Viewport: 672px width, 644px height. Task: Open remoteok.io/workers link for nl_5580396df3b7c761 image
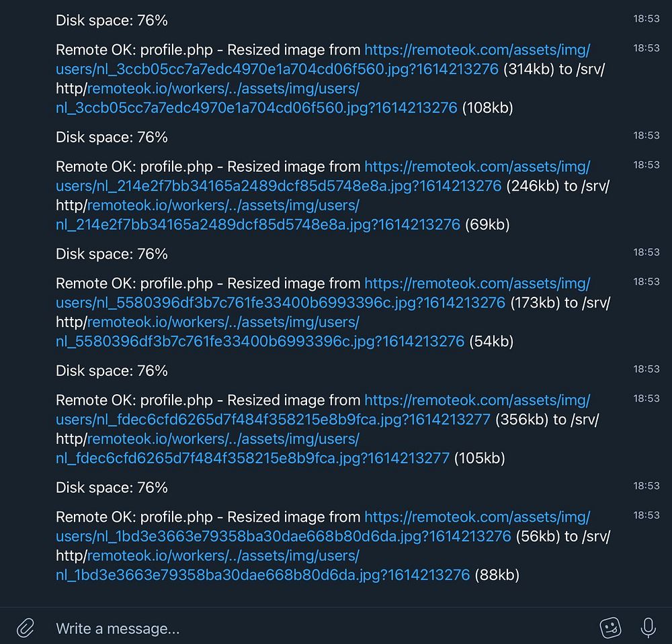[223, 322]
